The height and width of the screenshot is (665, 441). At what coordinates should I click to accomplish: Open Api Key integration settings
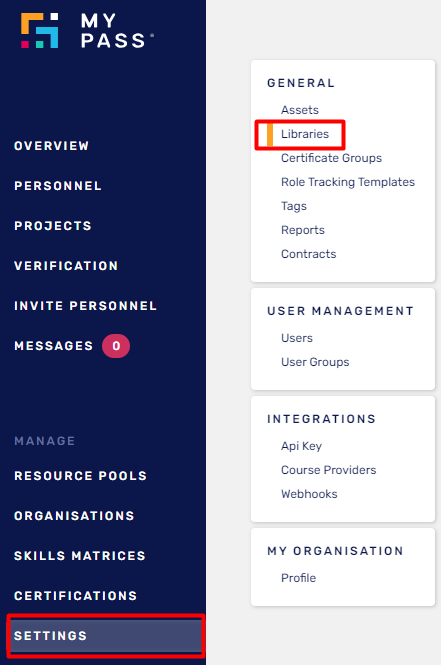tap(301, 446)
